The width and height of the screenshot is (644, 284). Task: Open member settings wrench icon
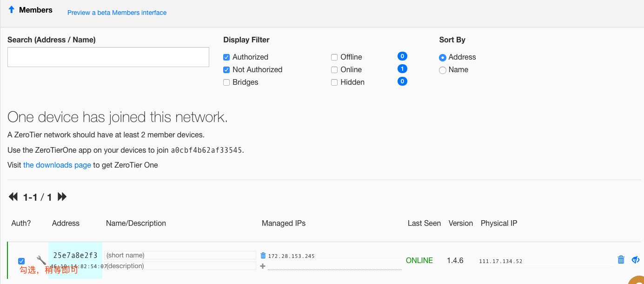click(x=41, y=260)
